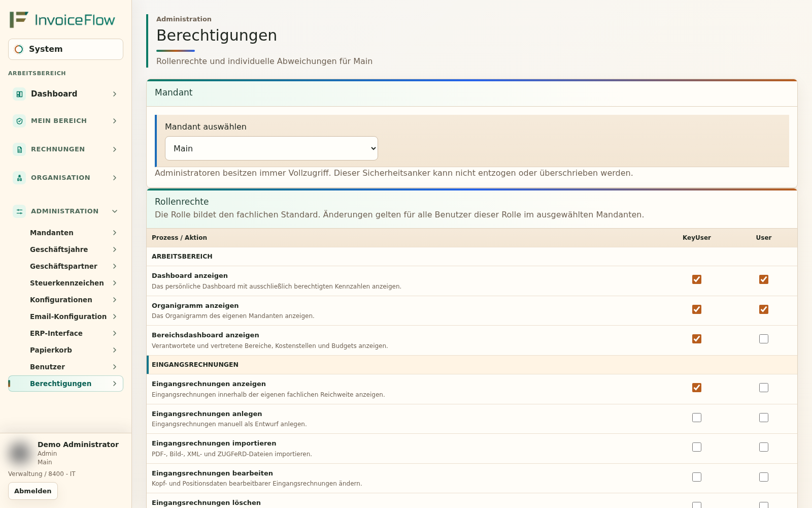
Task: Click the System button
Action: click(66, 49)
